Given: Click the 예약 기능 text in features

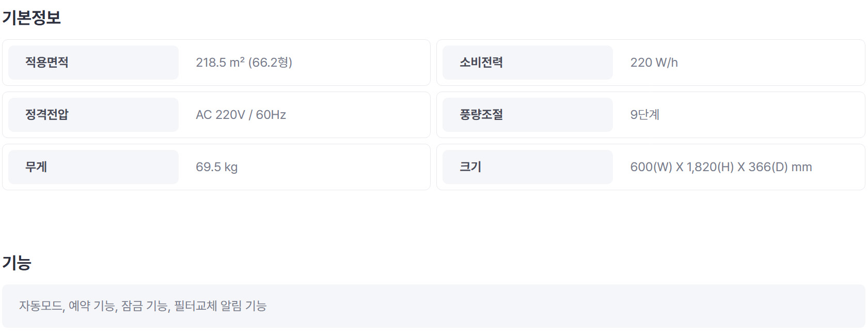Looking at the screenshot, I should pyautogui.click(x=92, y=306).
